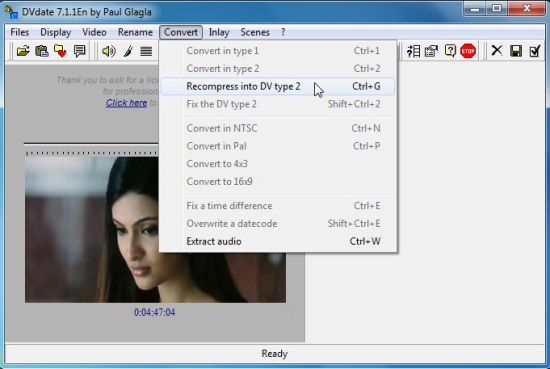550x369 pixels.
Task: Maximize the DVdate window
Action: (x=497, y=8)
